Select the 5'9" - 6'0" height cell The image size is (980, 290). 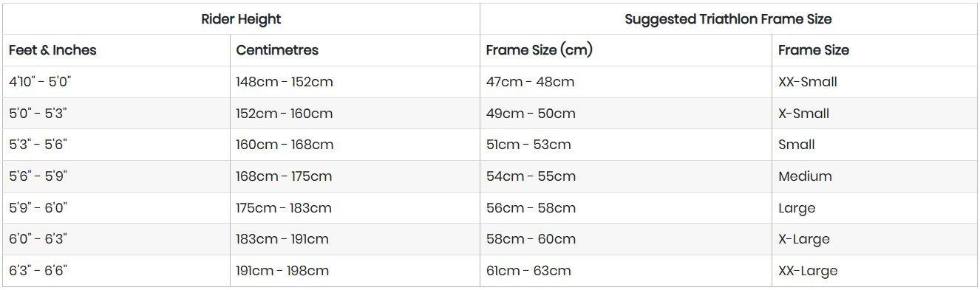click(116, 208)
